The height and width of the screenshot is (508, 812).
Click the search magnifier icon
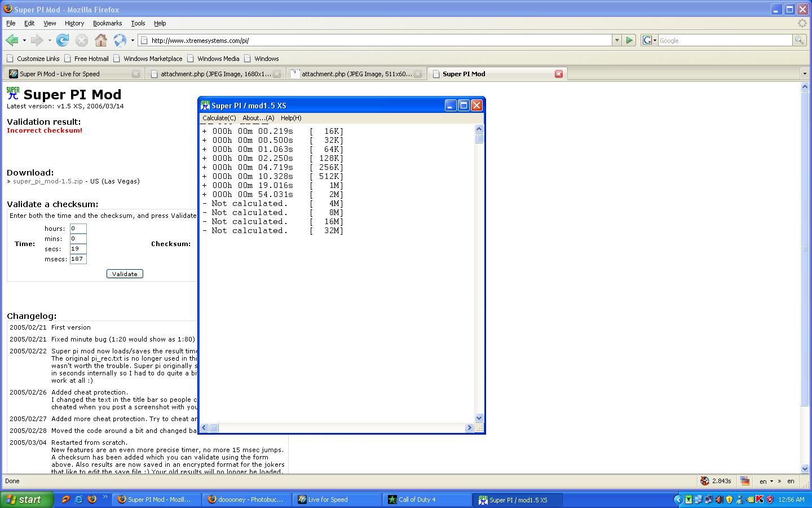point(799,40)
